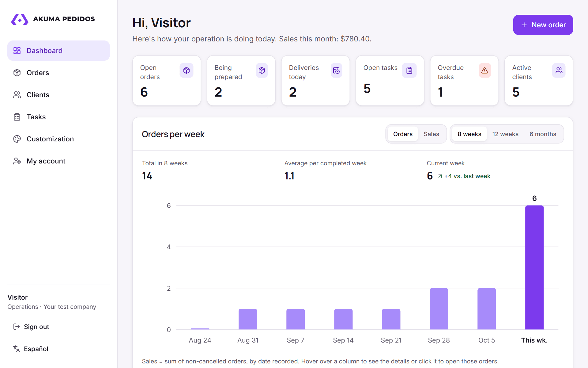Click the plus icon in New order button
The height and width of the screenshot is (368, 588).
pyautogui.click(x=524, y=25)
